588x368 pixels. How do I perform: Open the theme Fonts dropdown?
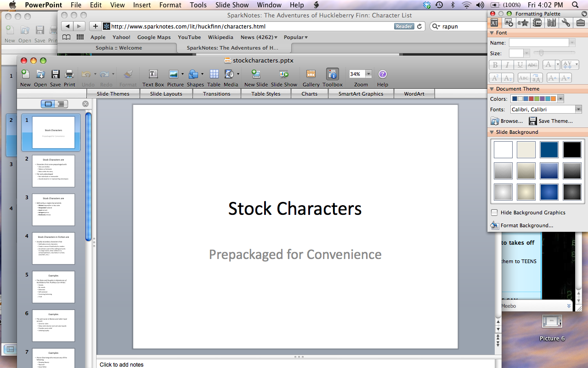[x=578, y=109]
